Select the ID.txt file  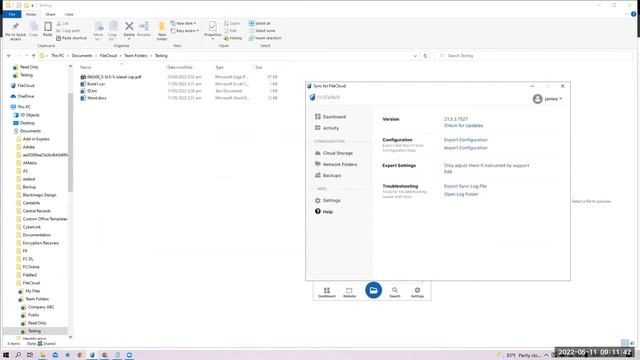89,91
